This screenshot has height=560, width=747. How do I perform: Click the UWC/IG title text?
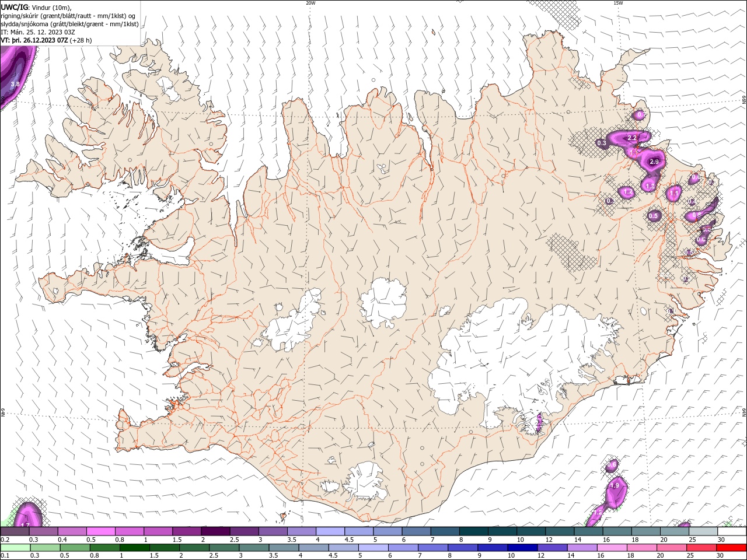15,7
